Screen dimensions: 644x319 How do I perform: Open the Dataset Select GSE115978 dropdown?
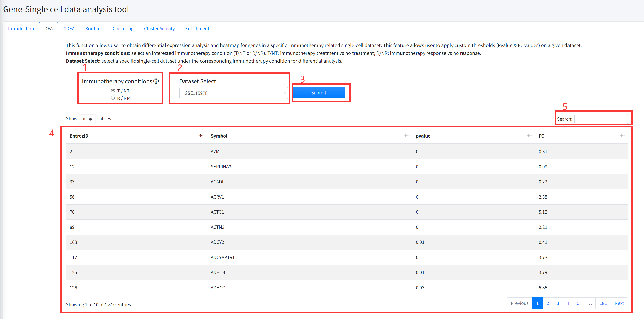[233, 93]
